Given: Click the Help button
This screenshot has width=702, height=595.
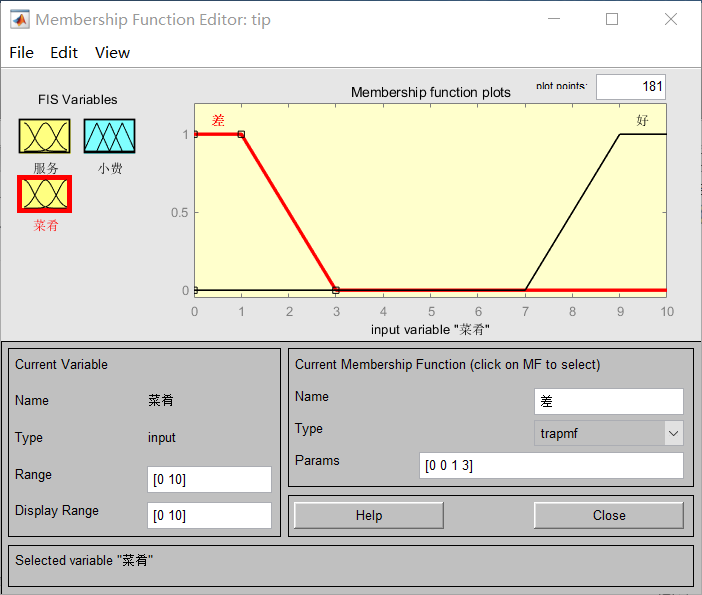Looking at the screenshot, I should tap(369, 515).
